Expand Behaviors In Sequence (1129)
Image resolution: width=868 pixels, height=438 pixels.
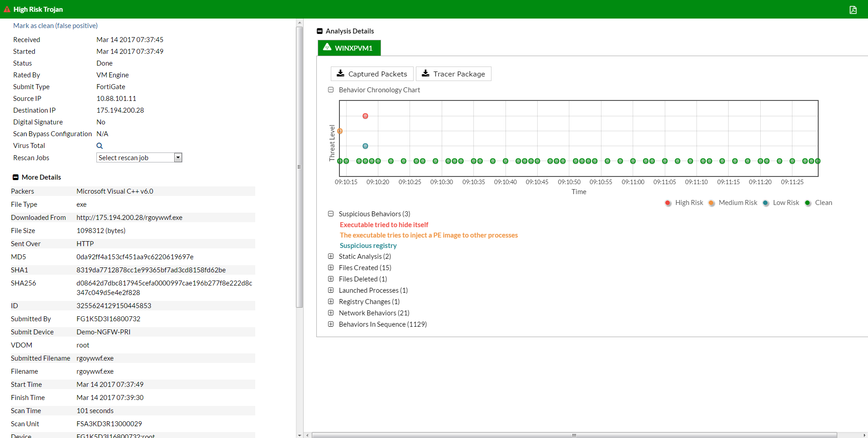(x=331, y=324)
